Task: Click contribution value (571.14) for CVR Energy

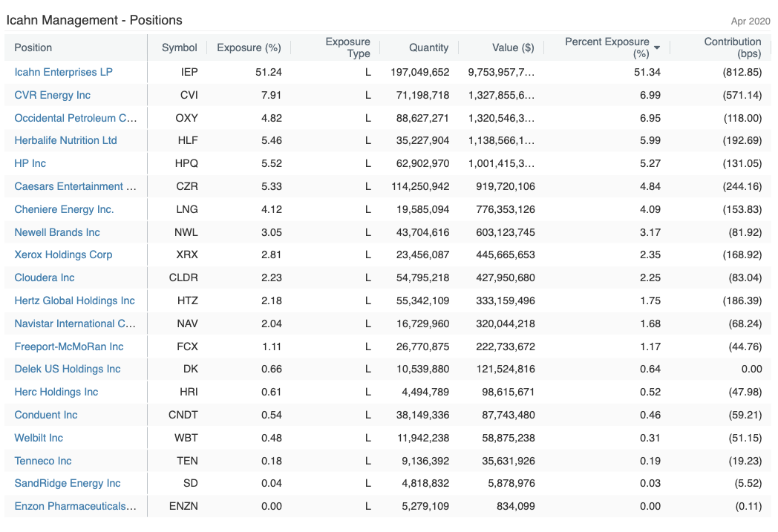Action: pos(742,95)
